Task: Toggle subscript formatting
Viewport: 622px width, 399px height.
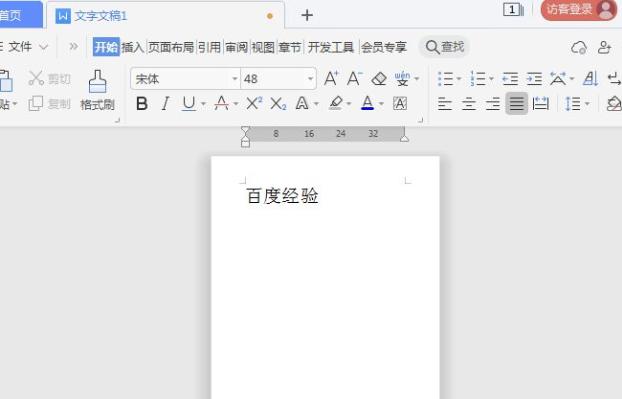Action: [278, 104]
